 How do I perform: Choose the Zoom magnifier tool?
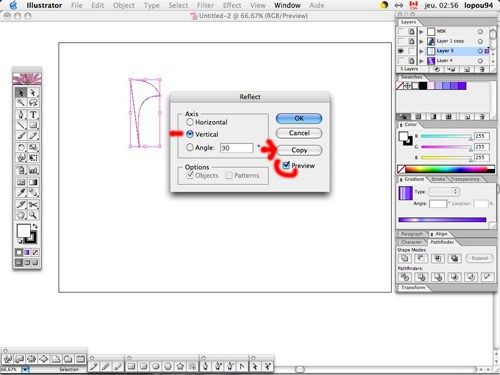pyautogui.click(x=33, y=215)
